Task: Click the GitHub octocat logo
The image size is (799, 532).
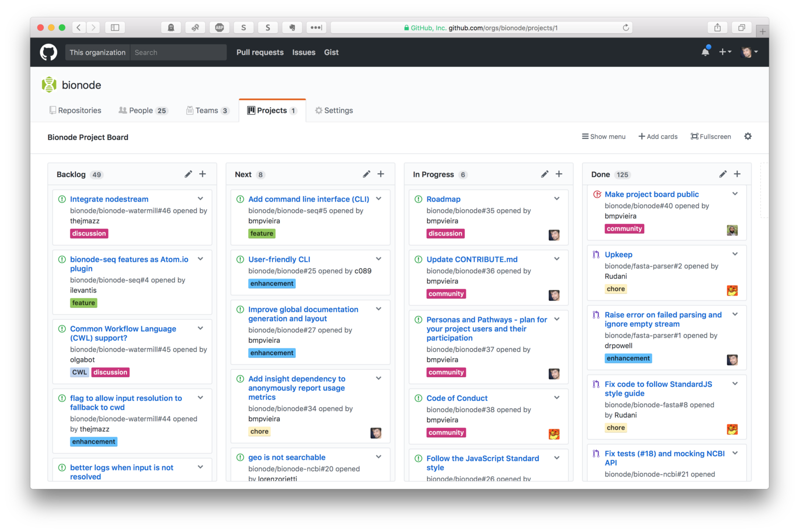Action: click(48, 52)
